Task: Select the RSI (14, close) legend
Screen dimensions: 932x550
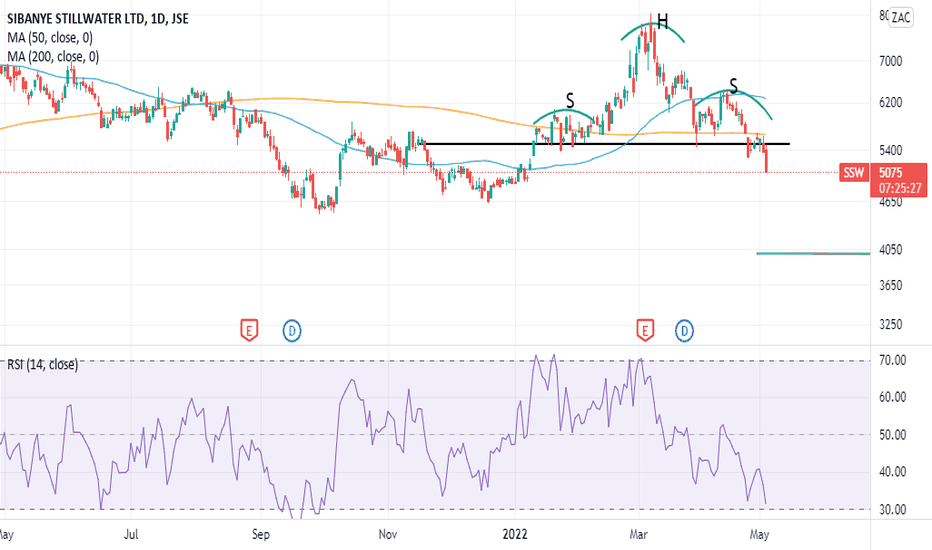Action: coord(42,364)
